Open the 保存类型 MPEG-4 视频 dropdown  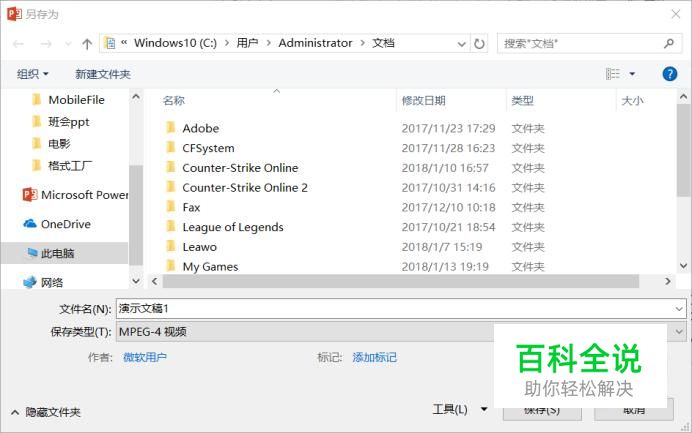[x=401, y=331]
